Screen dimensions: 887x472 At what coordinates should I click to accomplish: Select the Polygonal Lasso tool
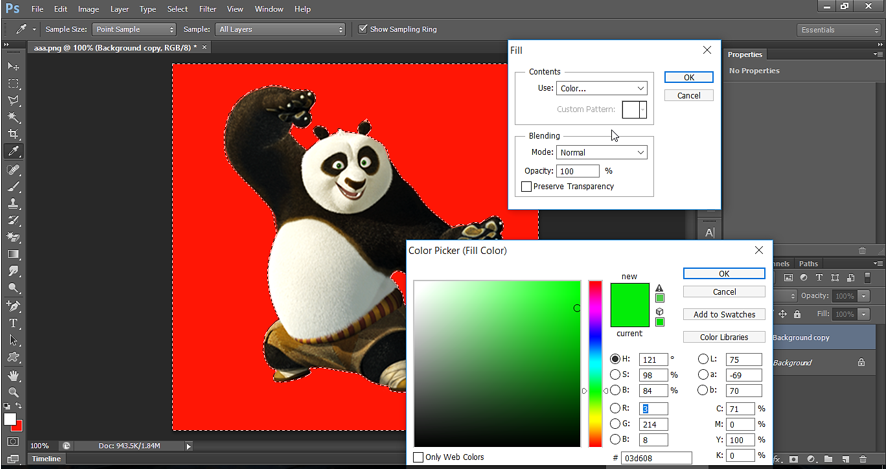point(13,101)
